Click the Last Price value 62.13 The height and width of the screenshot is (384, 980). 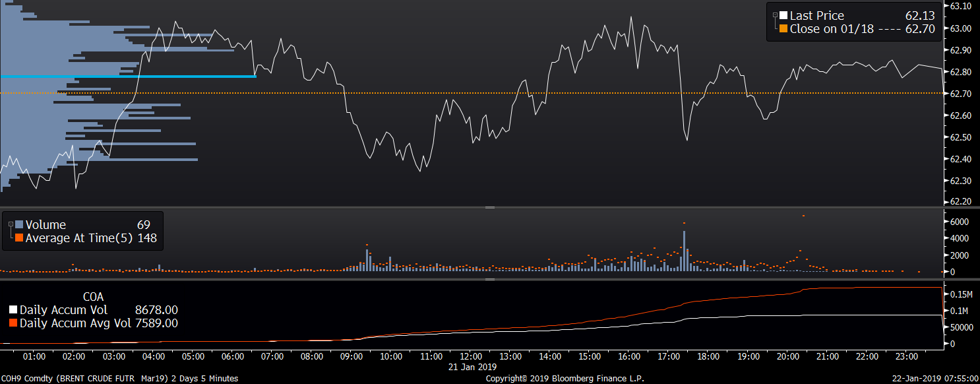coord(920,16)
